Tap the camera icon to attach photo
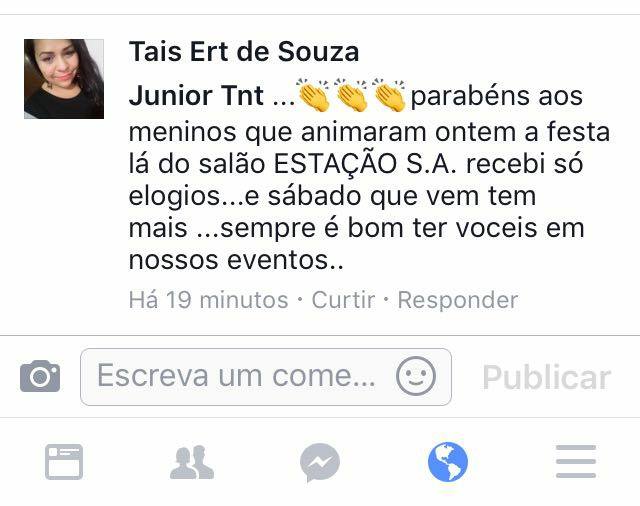The width and height of the screenshot is (640, 506). (x=40, y=376)
